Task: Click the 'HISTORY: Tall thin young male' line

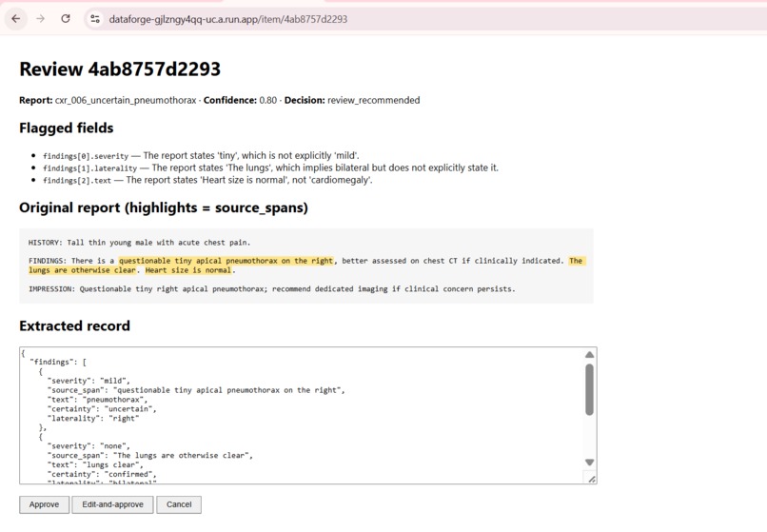Action: pos(139,243)
